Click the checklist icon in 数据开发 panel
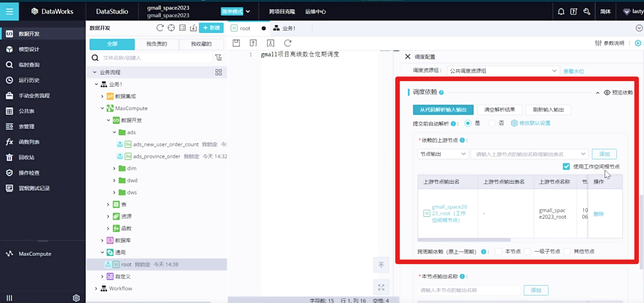 pos(182,28)
